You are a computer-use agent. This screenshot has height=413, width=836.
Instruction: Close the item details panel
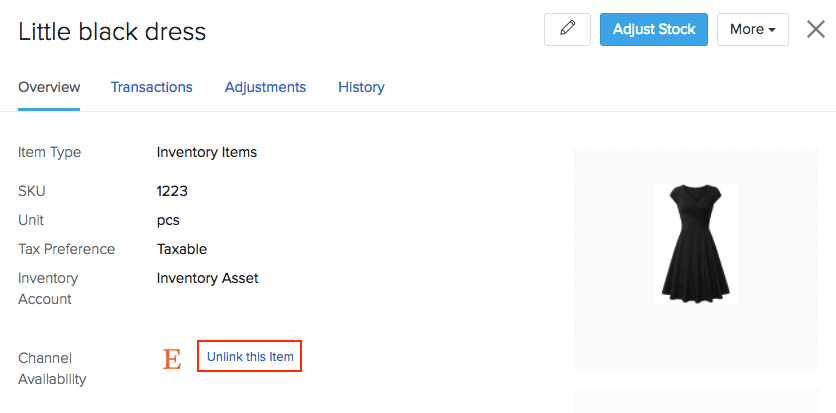815,29
